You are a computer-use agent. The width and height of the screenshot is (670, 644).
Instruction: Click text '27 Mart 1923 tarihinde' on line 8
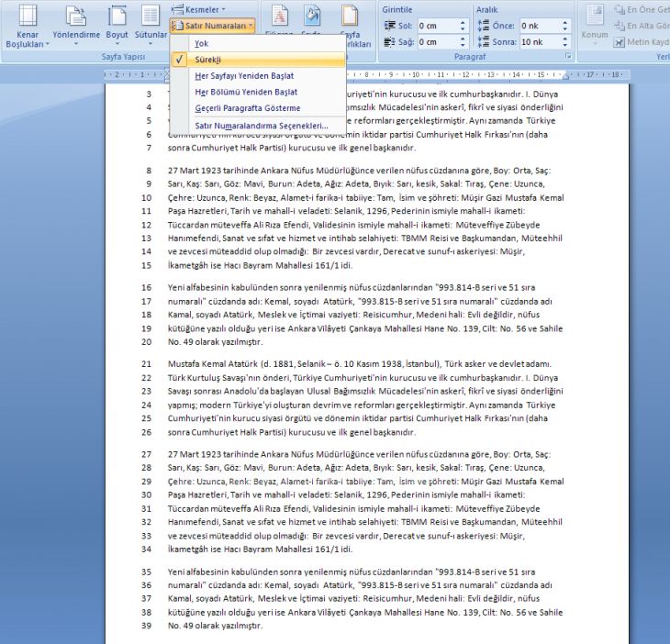(213, 171)
